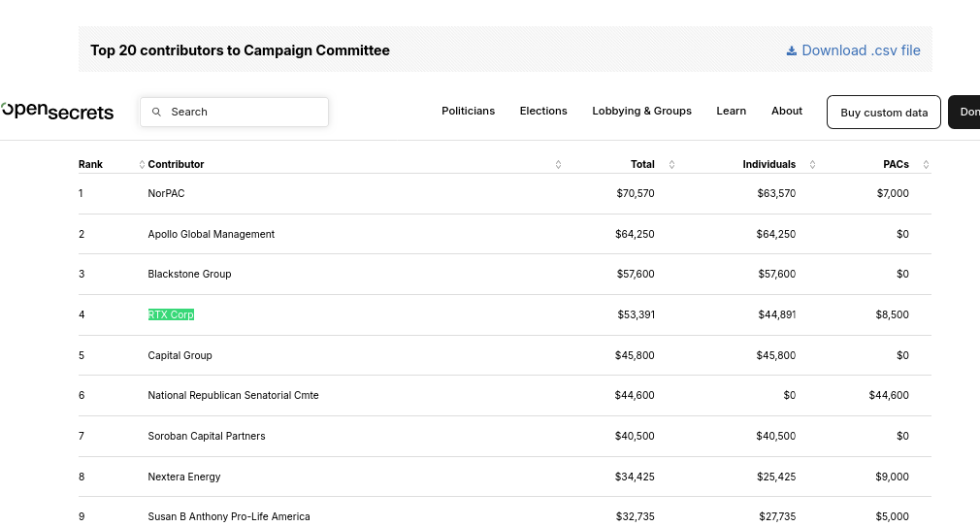
Task: Sort by PACs column arrows
Action: [927, 164]
